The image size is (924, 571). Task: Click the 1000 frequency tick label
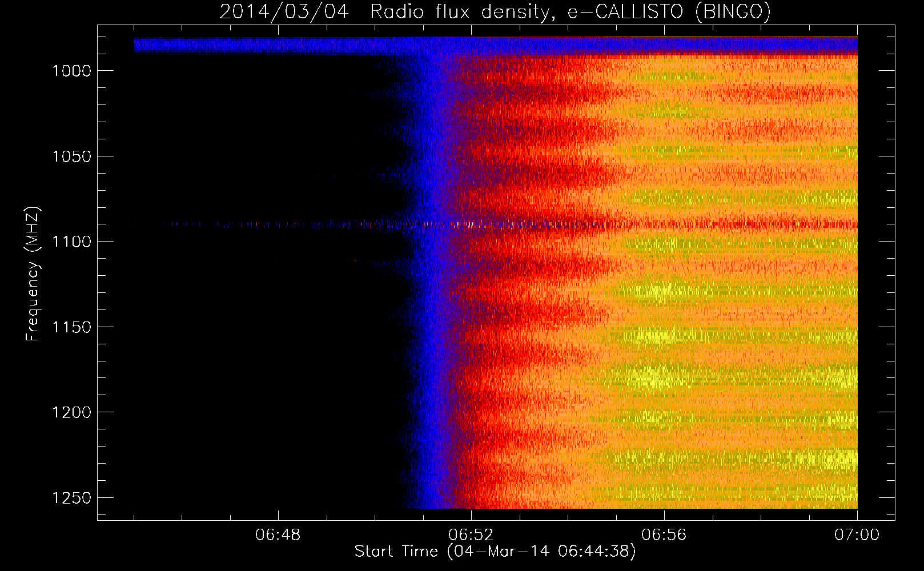pos(71,71)
